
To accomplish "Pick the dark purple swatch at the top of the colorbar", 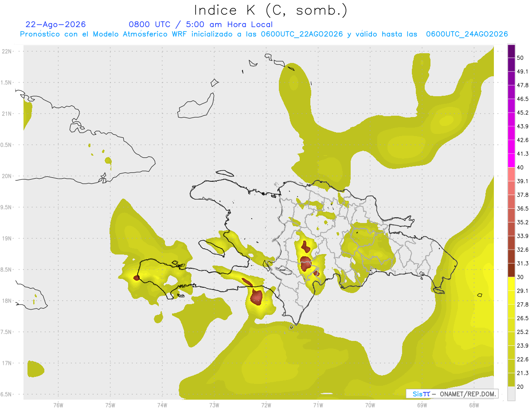I will pyautogui.click(x=511, y=51).
